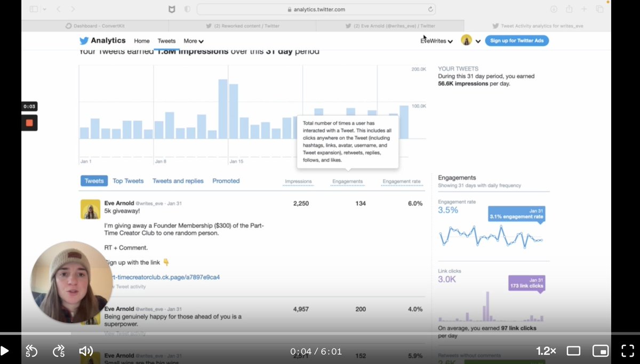Click Engagement rate column header
This screenshot has height=364, width=640.
(x=402, y=182)
